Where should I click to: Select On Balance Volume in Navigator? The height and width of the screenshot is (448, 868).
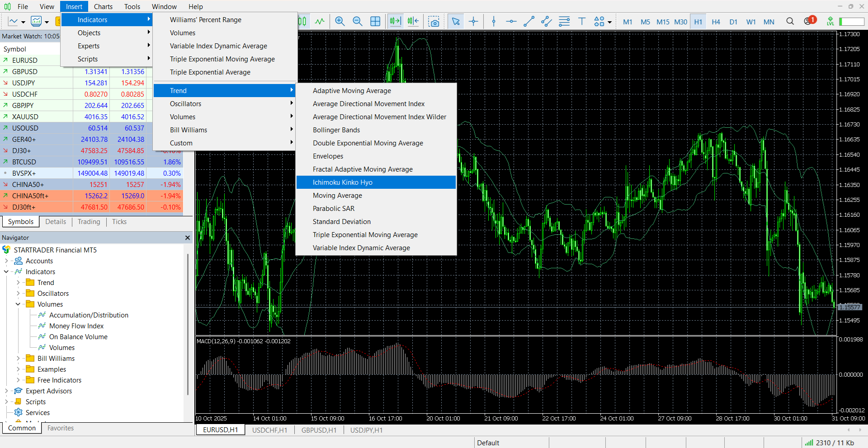[78, 337]
